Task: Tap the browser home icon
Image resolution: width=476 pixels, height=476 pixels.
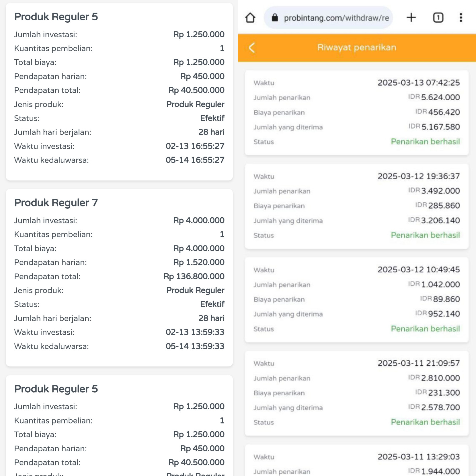Action: (250, 18)
